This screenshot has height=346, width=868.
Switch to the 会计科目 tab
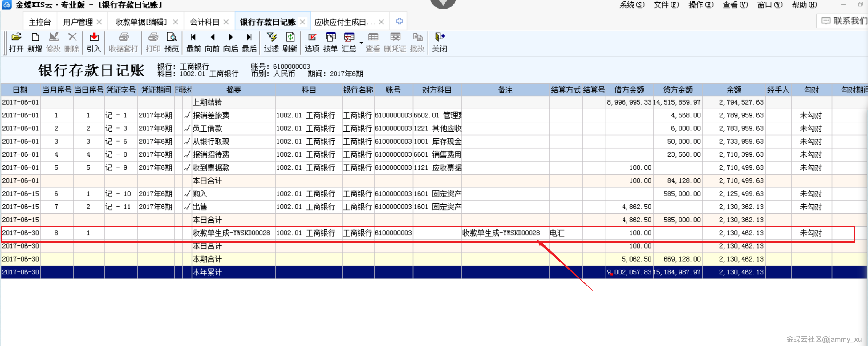[x=204, y=22]
